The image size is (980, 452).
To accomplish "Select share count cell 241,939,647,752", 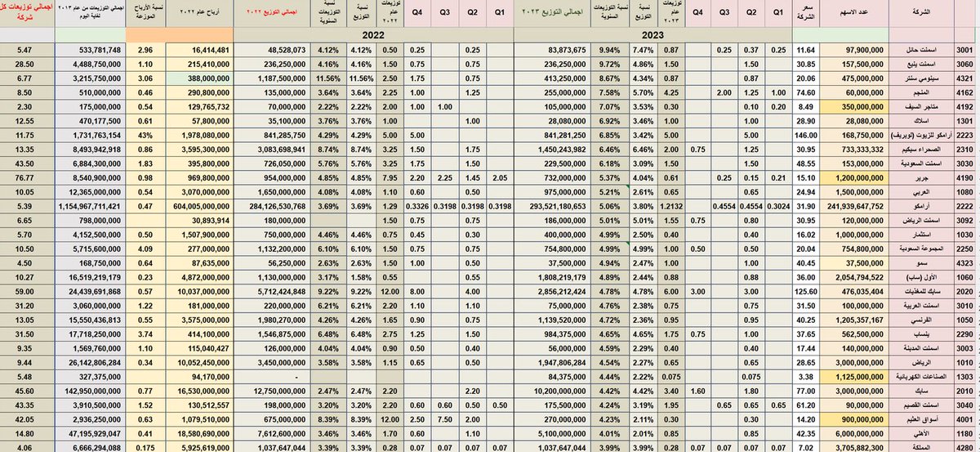I will 854,206.
